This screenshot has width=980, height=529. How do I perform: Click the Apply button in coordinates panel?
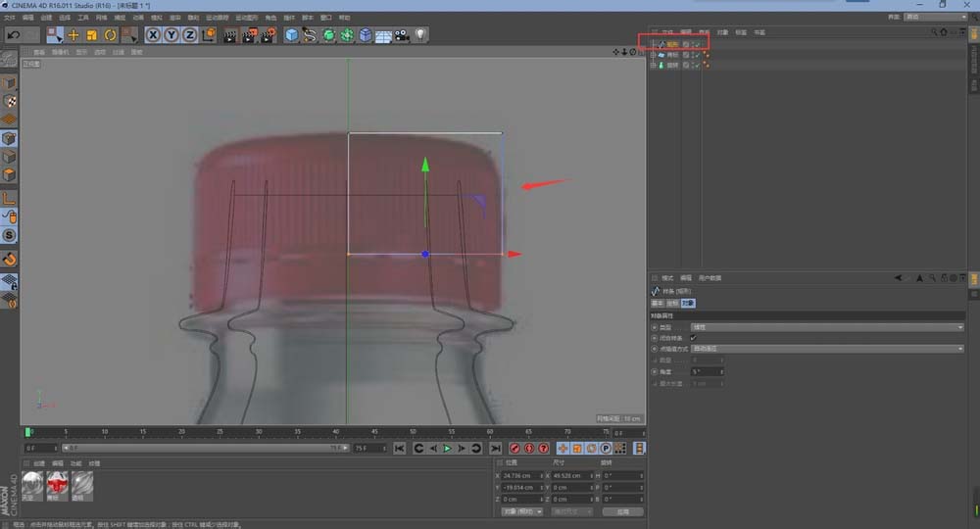tap(623, 511)
